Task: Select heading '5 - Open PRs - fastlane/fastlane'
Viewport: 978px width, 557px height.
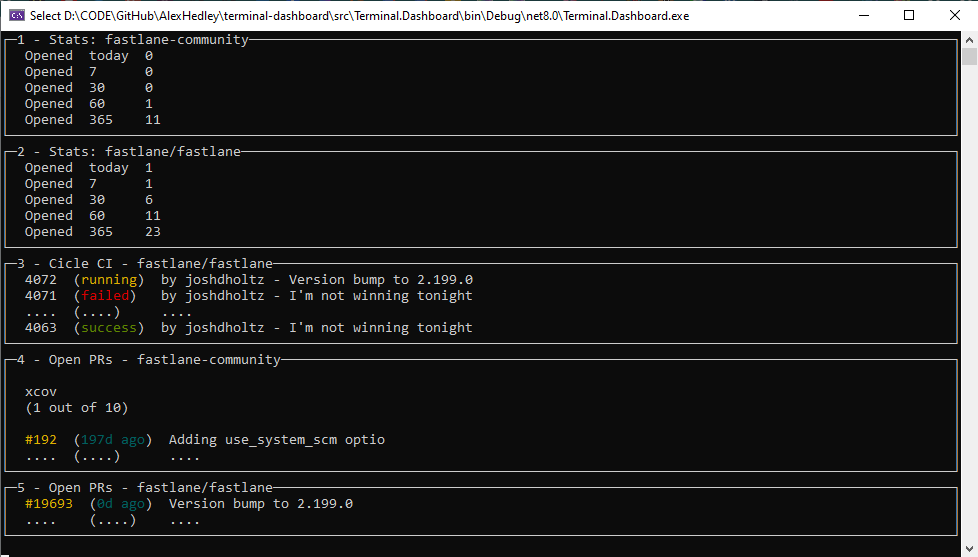Action: (145, 488)
